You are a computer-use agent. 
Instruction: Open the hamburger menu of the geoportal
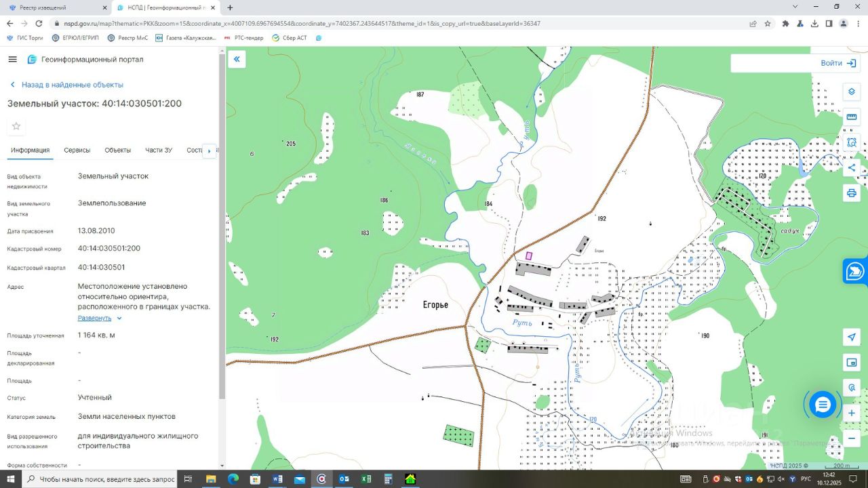click(x=12, y=60)
